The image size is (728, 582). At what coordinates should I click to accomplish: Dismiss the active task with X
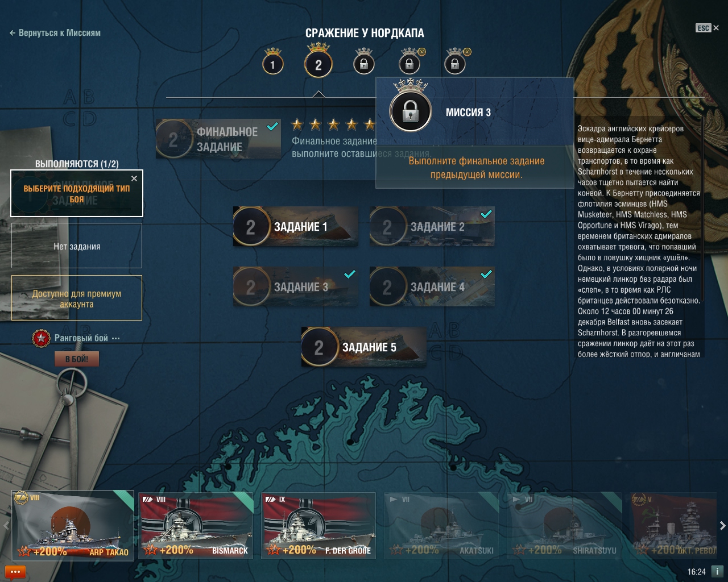[134, 178]
